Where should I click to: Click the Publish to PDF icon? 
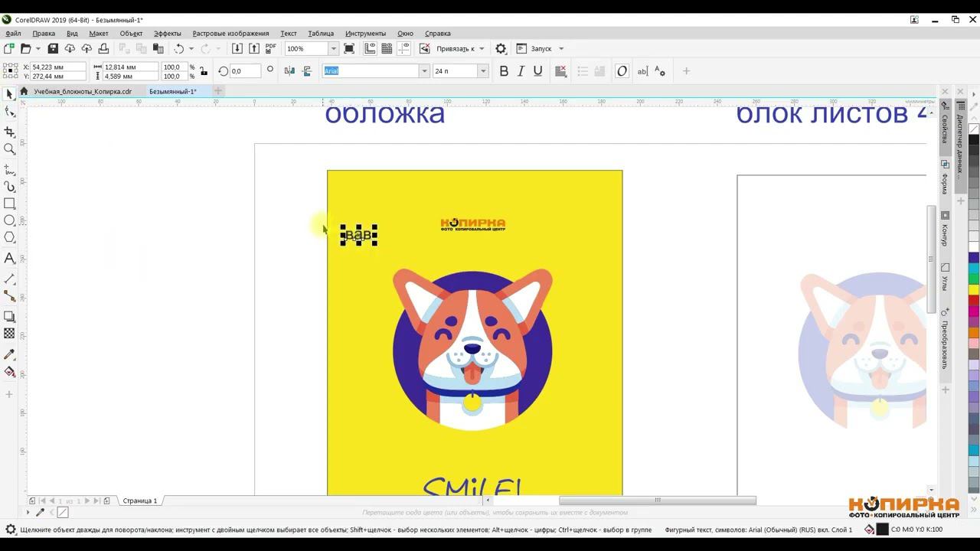(x=270, y=48)
